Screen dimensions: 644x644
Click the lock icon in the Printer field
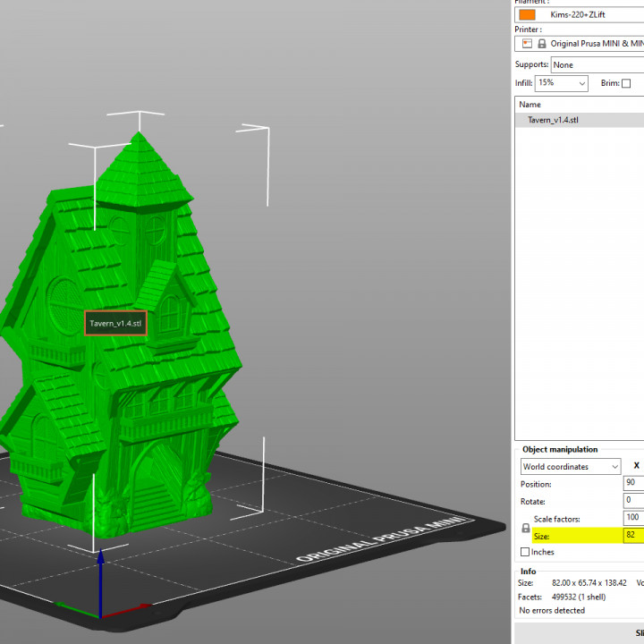point(542,44)
